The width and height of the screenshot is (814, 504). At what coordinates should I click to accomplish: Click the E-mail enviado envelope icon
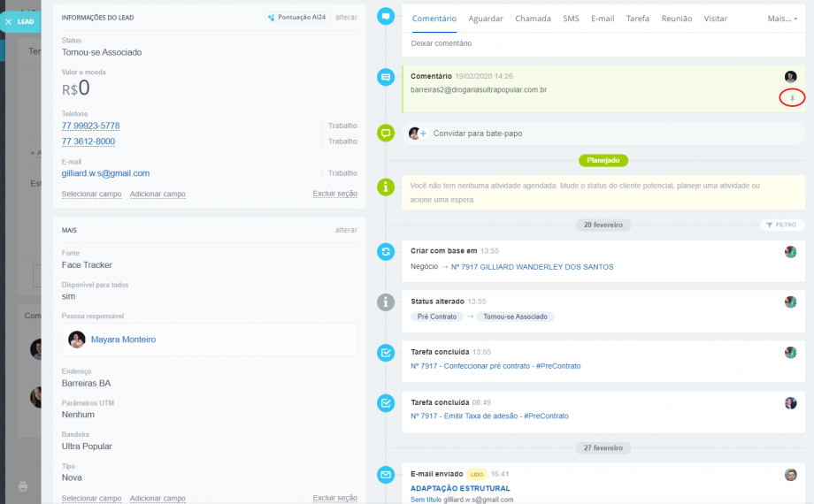click(386, 475)
